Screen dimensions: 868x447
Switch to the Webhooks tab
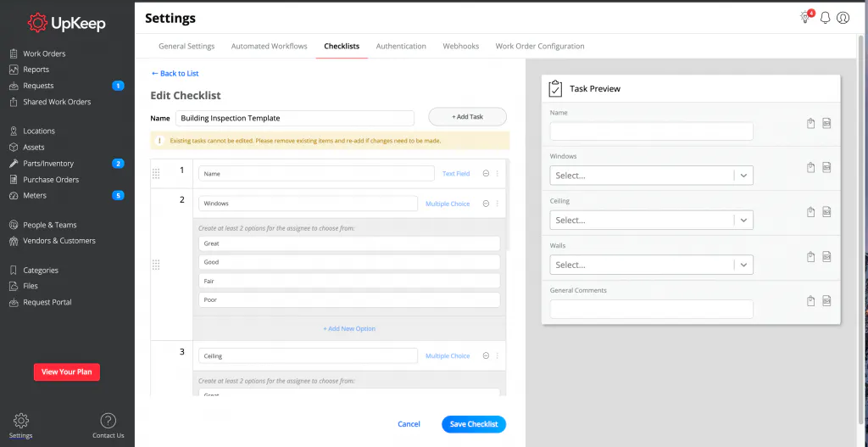(x=460, y=46)
